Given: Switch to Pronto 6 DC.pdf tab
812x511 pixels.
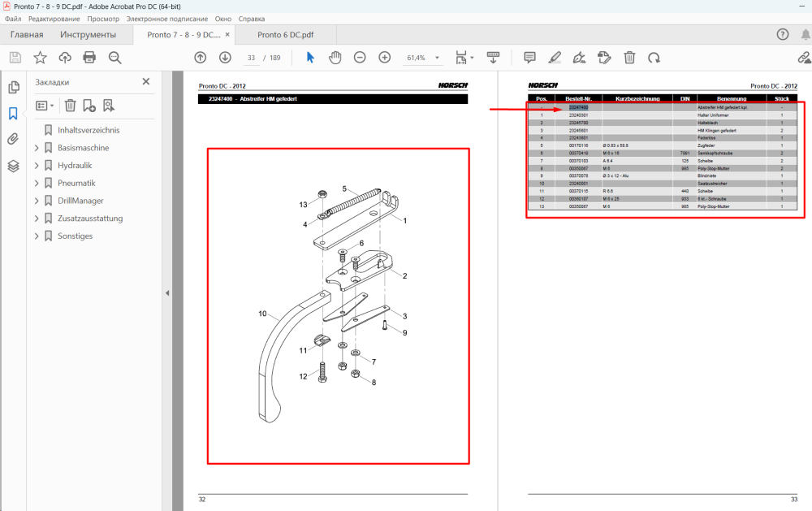Looking at the screenshot, I should click(285, 35).
